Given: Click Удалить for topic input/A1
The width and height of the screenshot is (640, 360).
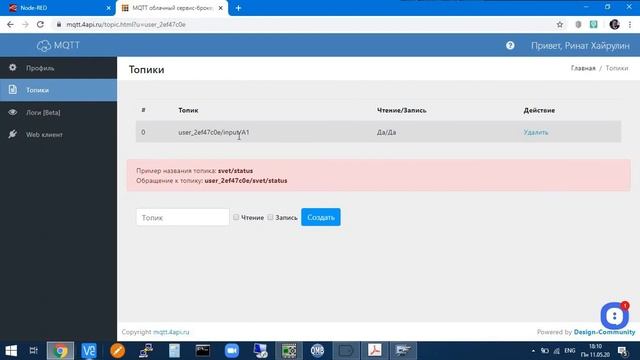Looking at the screenshot, I should pos(536,132).
